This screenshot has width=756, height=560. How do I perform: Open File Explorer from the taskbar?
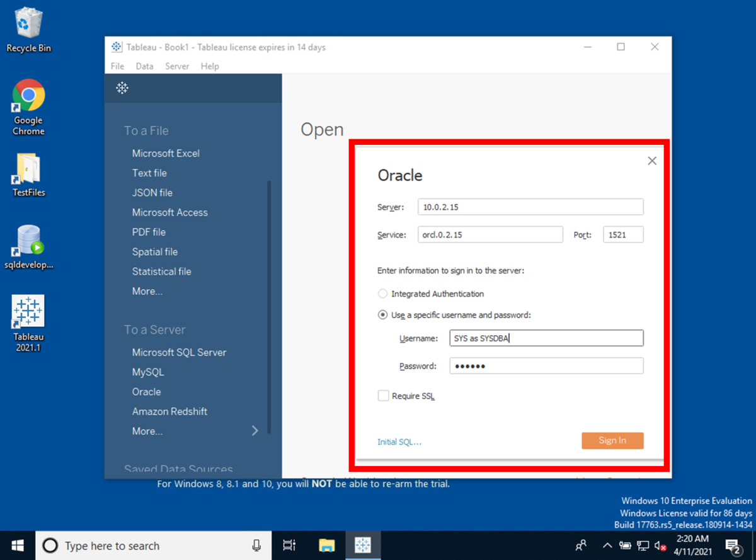(326, 546)
